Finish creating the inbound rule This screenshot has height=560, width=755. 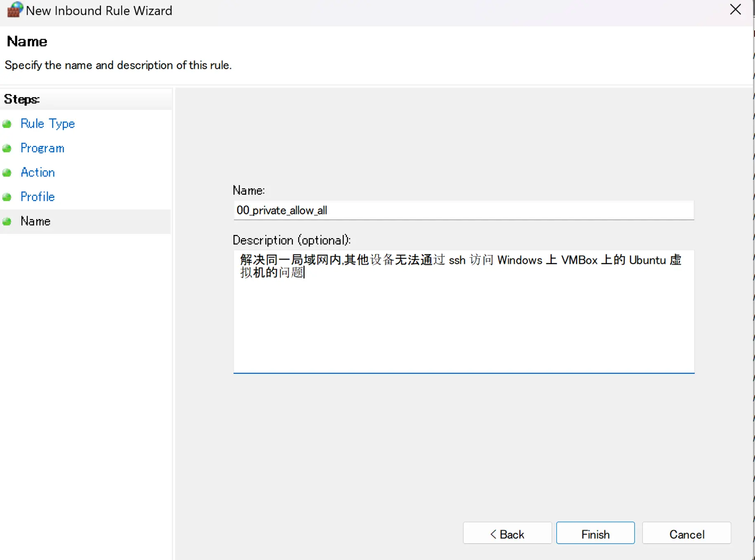coord(595,533)
